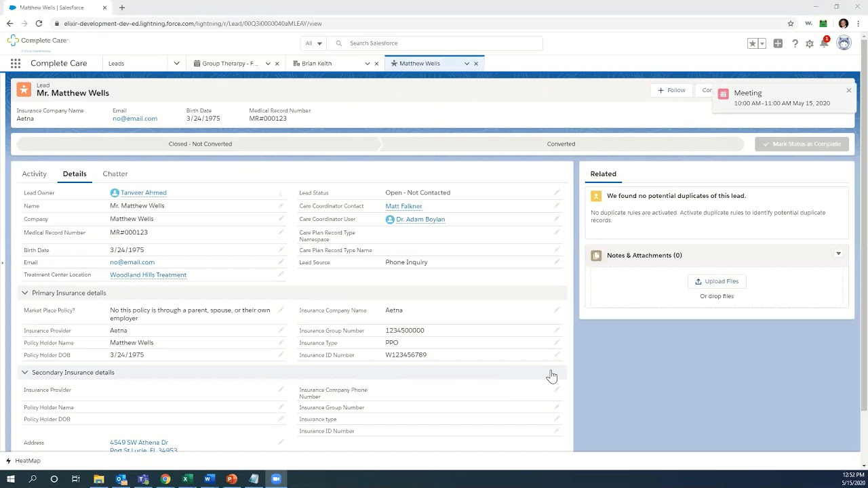Open Woodland Hills Treatment link
Screen dimensions: 868x488
tap(148, 275)
